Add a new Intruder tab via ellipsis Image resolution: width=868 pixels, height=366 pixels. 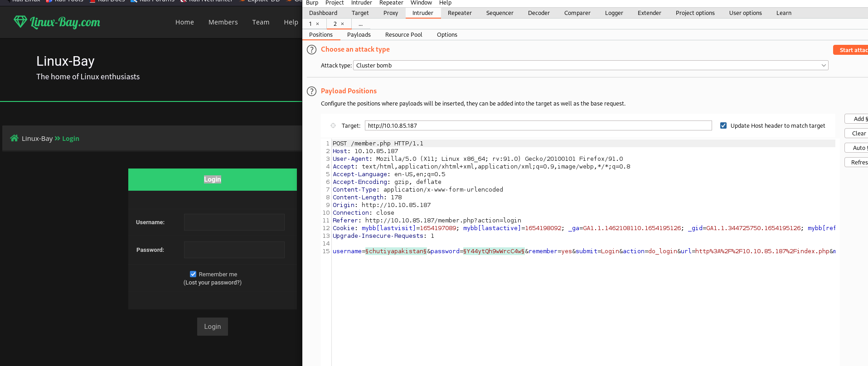click(x=360, y=24)
